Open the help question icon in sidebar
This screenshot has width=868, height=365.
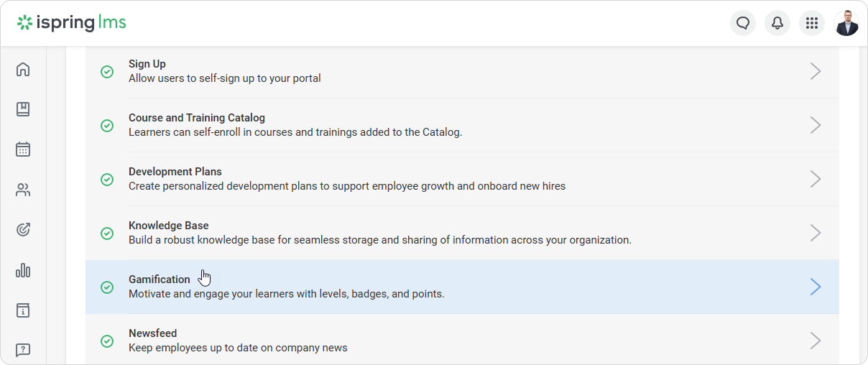tap(23, 350)
